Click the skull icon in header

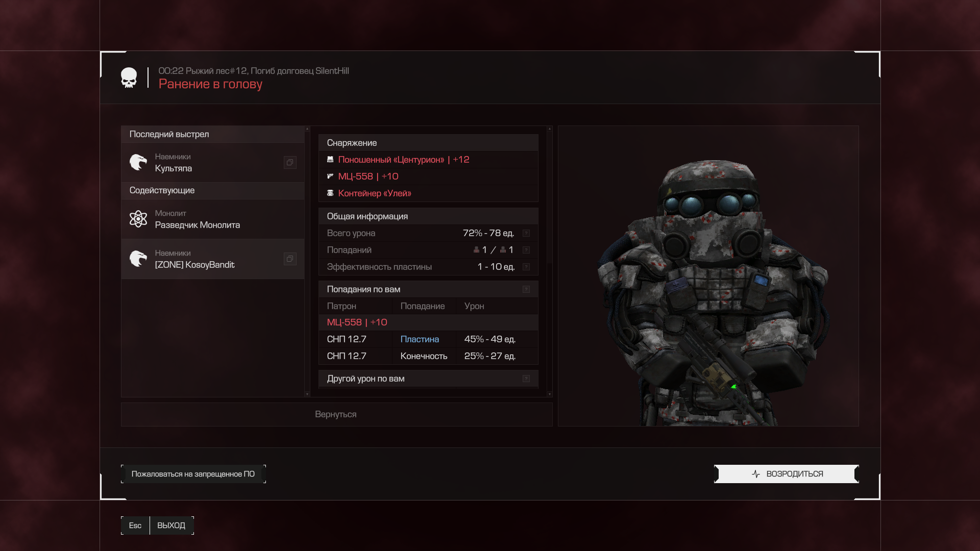pos(129,78)
